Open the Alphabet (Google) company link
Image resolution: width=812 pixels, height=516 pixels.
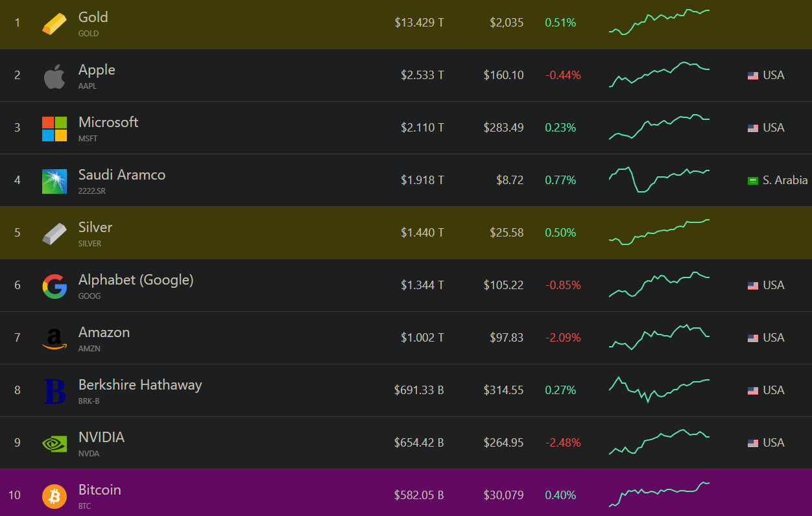tap(136, 280)
